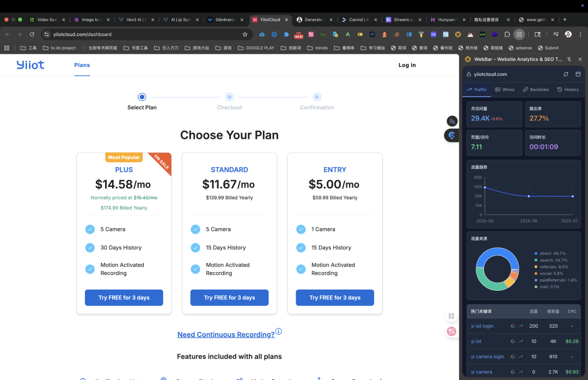Open the trends bookmarks folder
588x380 pixels.
317,48
